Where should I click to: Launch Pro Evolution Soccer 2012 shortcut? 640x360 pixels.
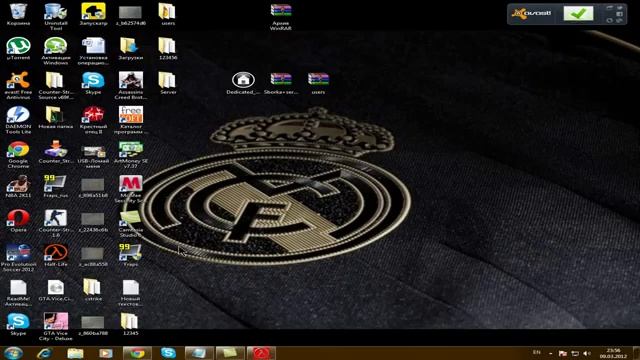point(18,253)
